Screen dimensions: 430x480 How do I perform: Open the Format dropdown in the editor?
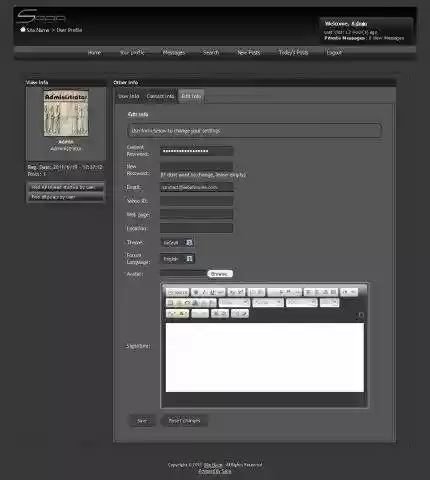pyautogui.click(x=268, y=303)
